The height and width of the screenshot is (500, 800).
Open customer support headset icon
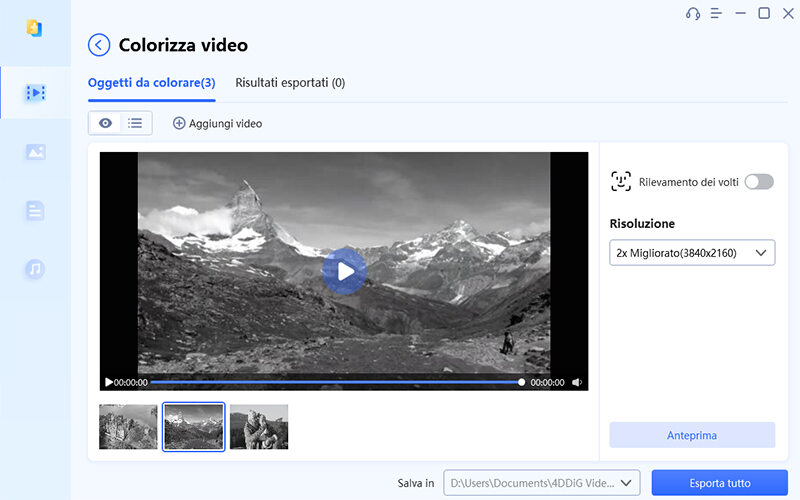(x=692, y=13)
